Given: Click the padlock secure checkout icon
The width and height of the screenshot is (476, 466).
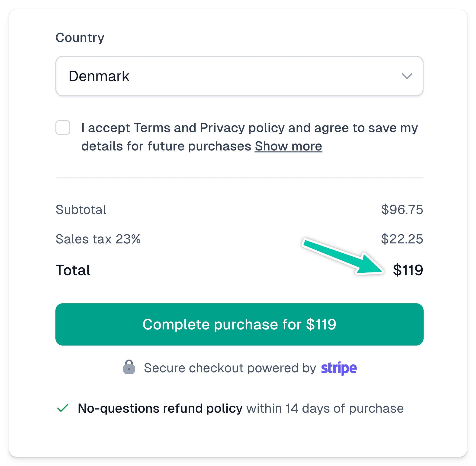Looking at the screenshot, I should (x=129, y=367).
